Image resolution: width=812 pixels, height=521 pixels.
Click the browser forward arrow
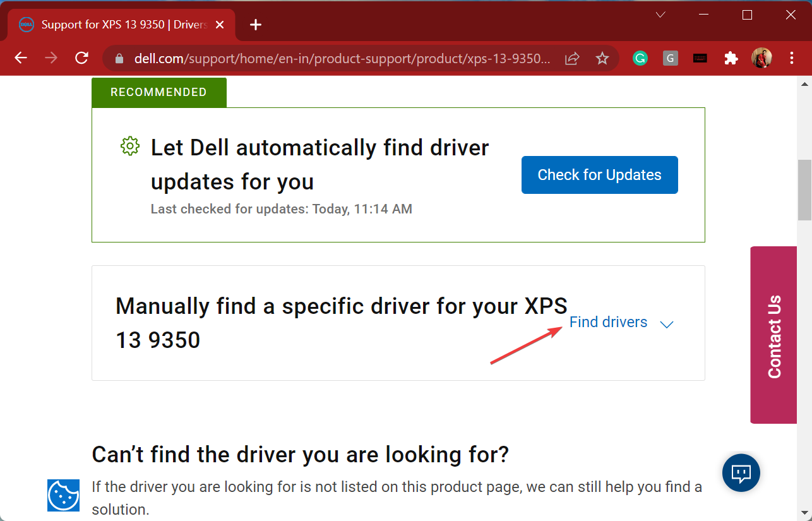(51, 58)
